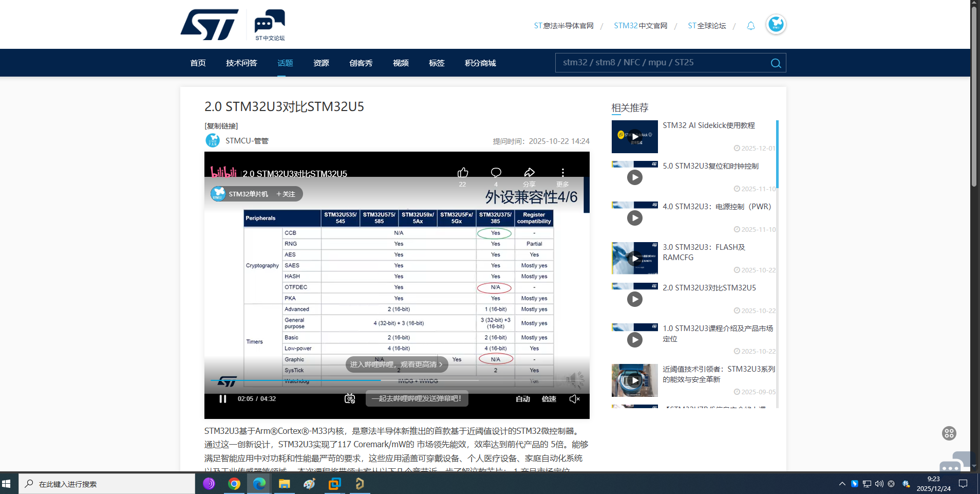
Task: Toggle the danmaku display icon
Action: point(350,399)
